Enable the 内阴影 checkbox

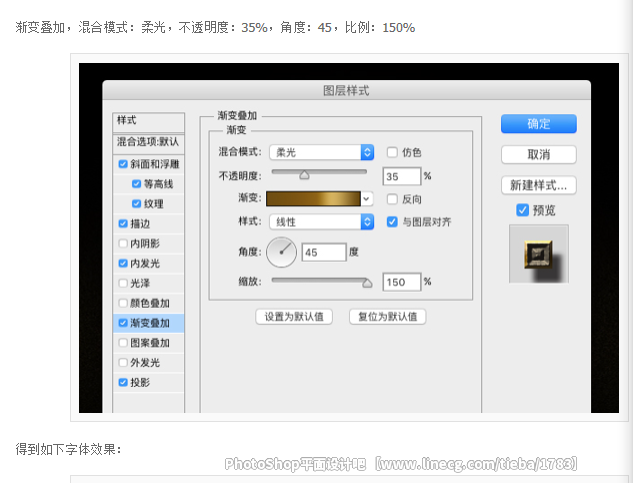point(123,244)
